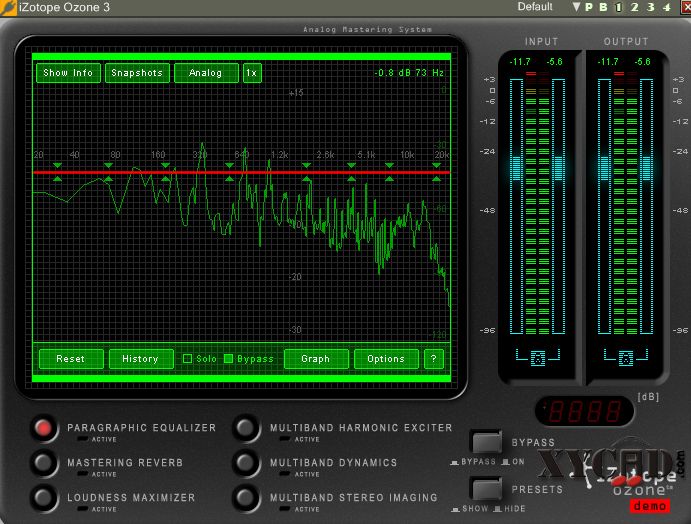Select the EQ band node near 80 Hz
The width and height of the screenshot is (691, 524).
[108, 172]
